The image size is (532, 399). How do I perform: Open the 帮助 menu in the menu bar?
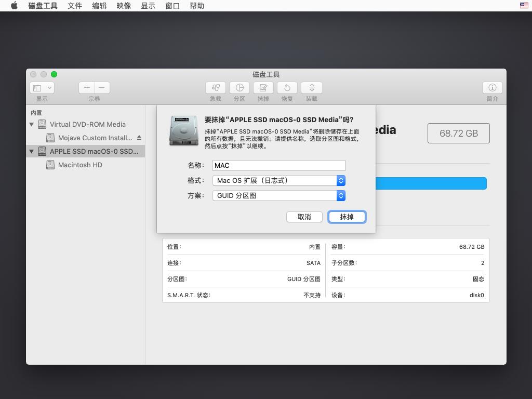pyautogui.click(x=197, y=6)
